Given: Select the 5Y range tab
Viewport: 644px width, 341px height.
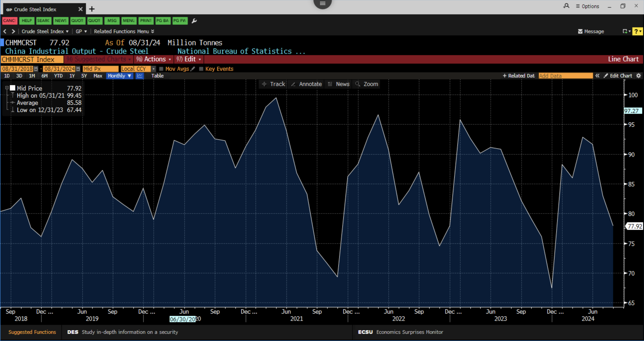Looking at the screenshot, I should [84, 76].
